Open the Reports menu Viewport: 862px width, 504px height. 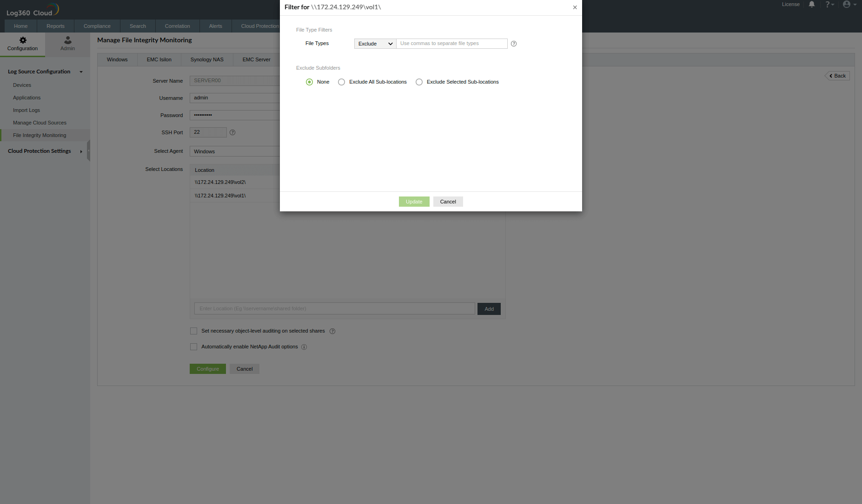55,26
